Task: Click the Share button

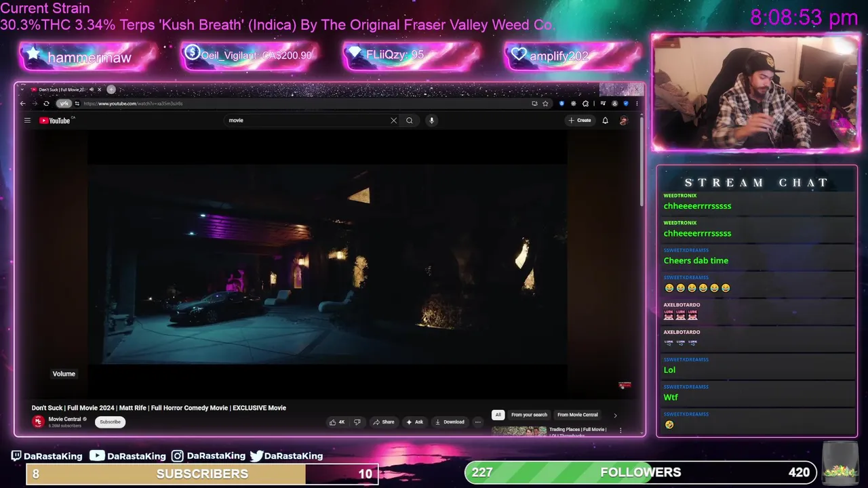Action: tap(383, 422)
